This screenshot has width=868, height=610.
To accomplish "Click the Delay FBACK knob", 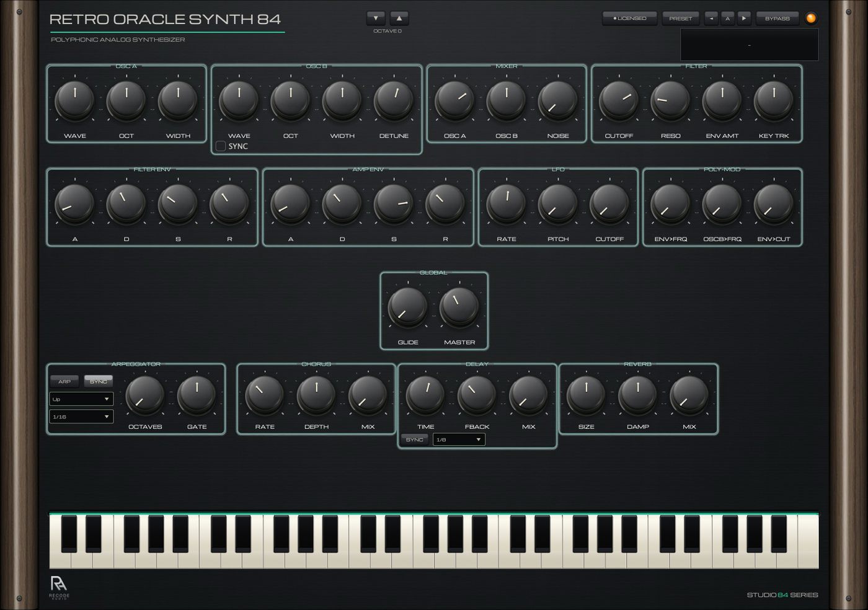I will (477, 395).
